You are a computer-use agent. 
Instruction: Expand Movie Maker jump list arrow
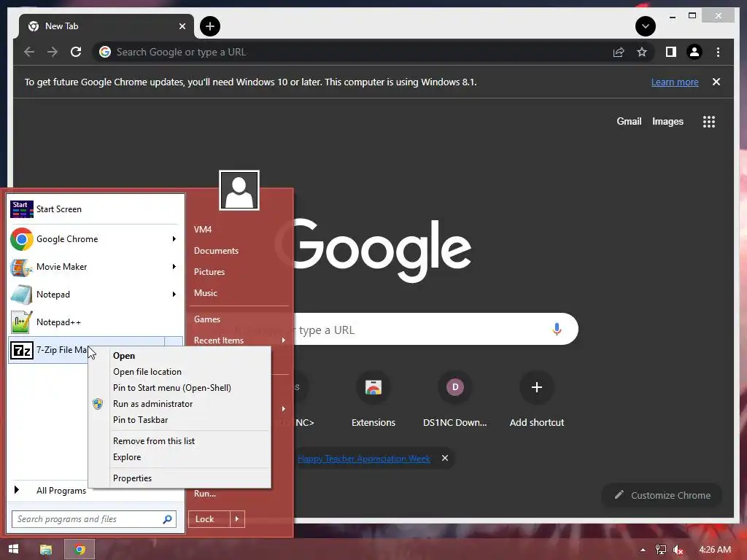coord(174,267)
